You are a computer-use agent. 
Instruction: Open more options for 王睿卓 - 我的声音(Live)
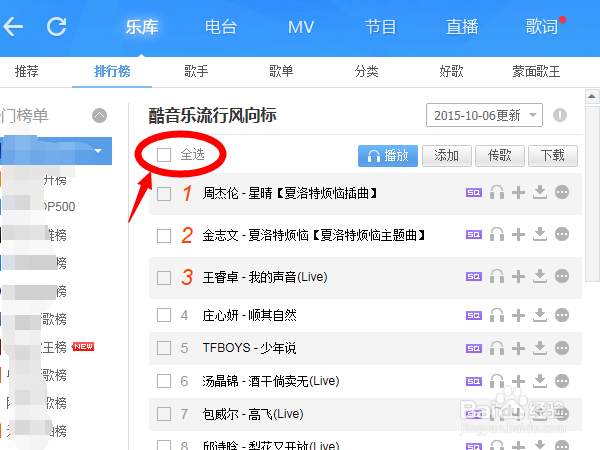(562, 276)
